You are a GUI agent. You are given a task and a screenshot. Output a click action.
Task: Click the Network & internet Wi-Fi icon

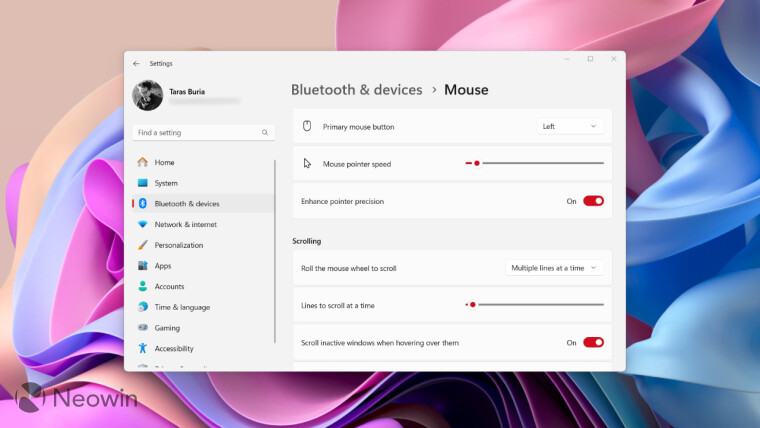(142, 224)
